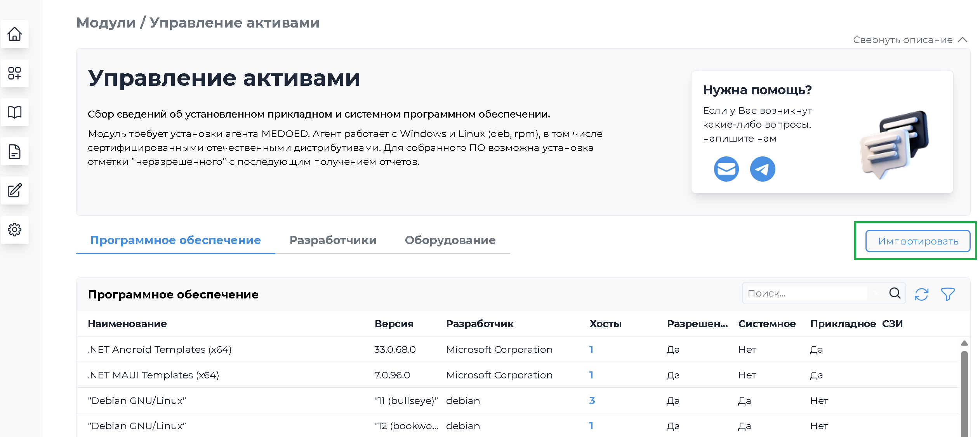Open the Home sidebar icon

click(15, 34)
